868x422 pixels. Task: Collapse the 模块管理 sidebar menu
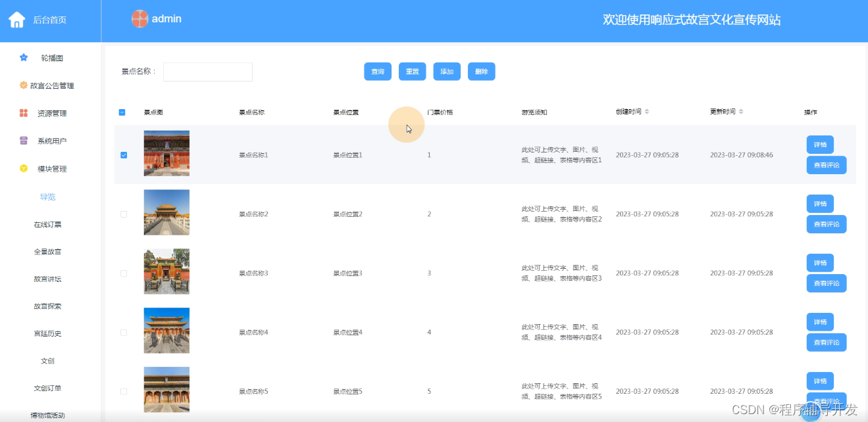51,169
